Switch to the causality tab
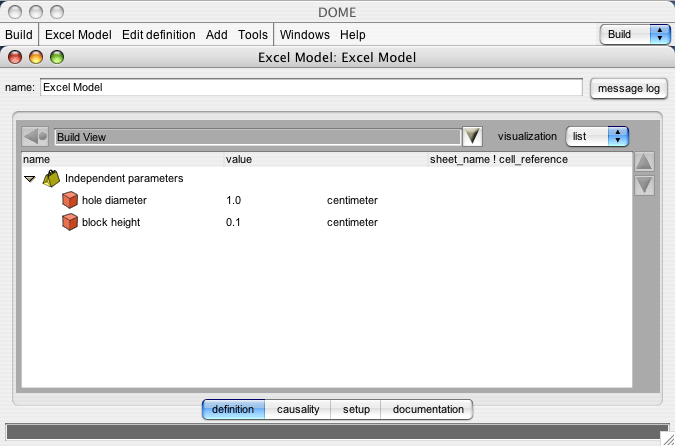This screenshot has height=446, width=675. pos(298,409)
